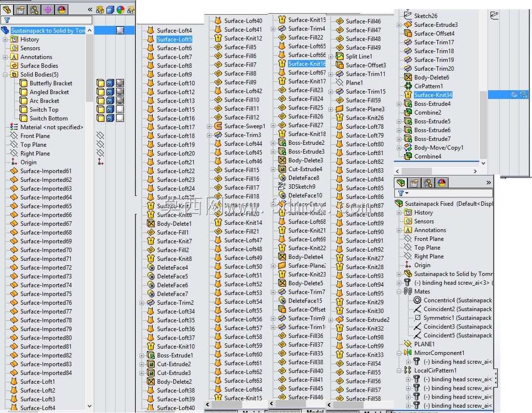Viewport: 532px width, 413px height.
Task: Select the Cut-Extrude4 feature icon
Action: [282, 169]
